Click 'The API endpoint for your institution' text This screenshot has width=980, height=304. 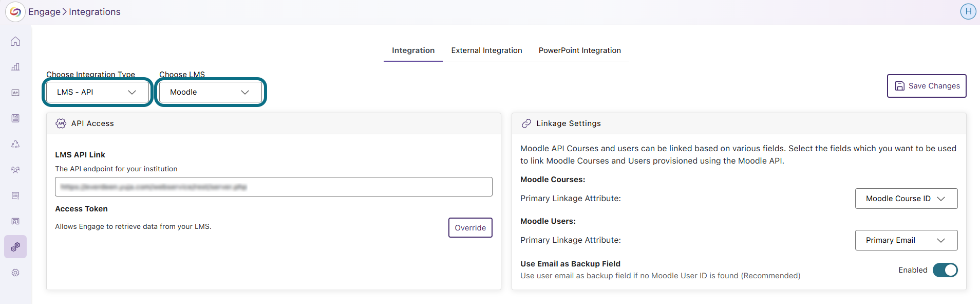[116, 169]
